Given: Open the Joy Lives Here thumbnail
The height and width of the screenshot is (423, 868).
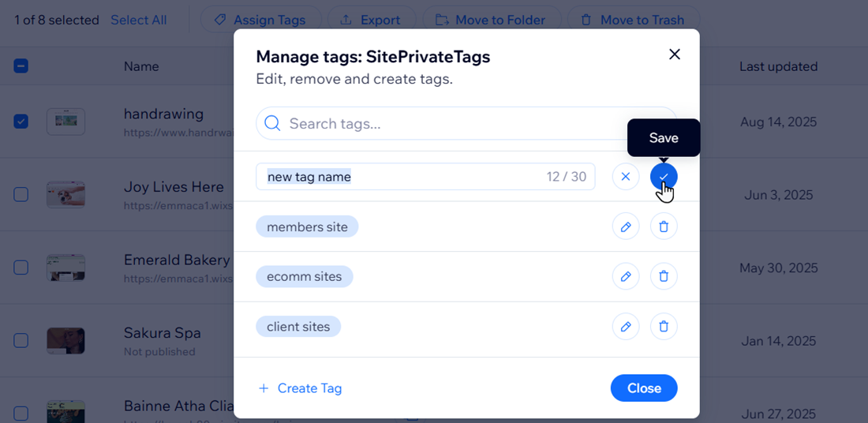Looking at the screenshot, I should click(65, 194).
